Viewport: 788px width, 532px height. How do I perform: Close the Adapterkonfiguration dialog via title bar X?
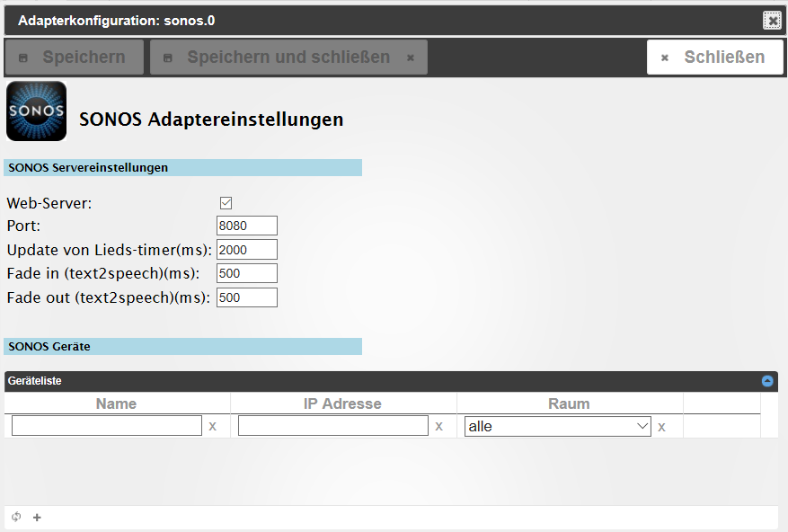[x=772, y=20]
